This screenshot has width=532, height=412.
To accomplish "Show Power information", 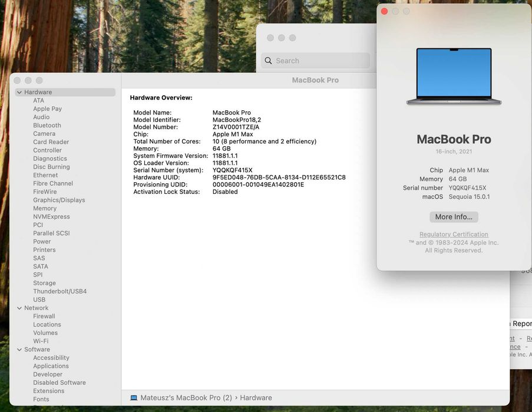I will click(x=42, y=242).
